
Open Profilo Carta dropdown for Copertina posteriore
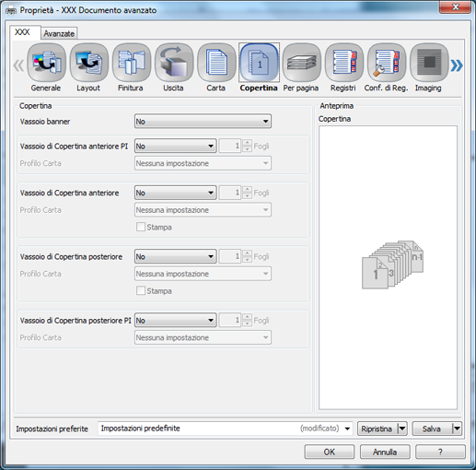click(x=203, y=274)
